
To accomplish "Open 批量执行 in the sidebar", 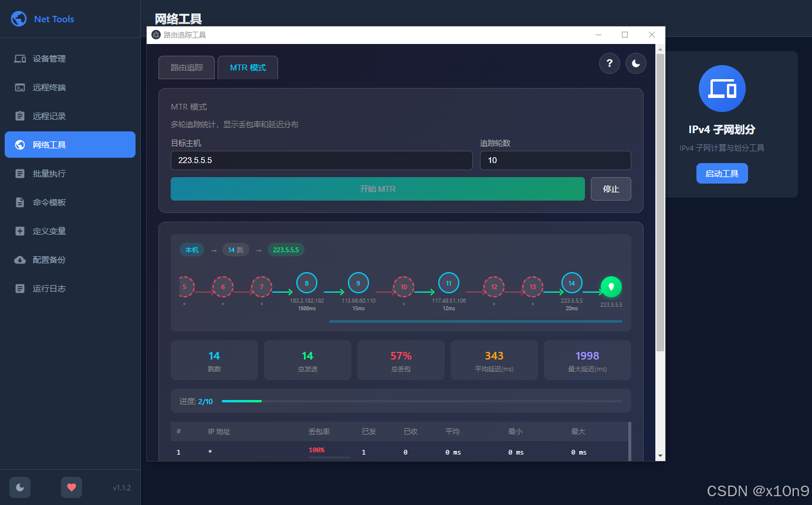I will 70,174.
